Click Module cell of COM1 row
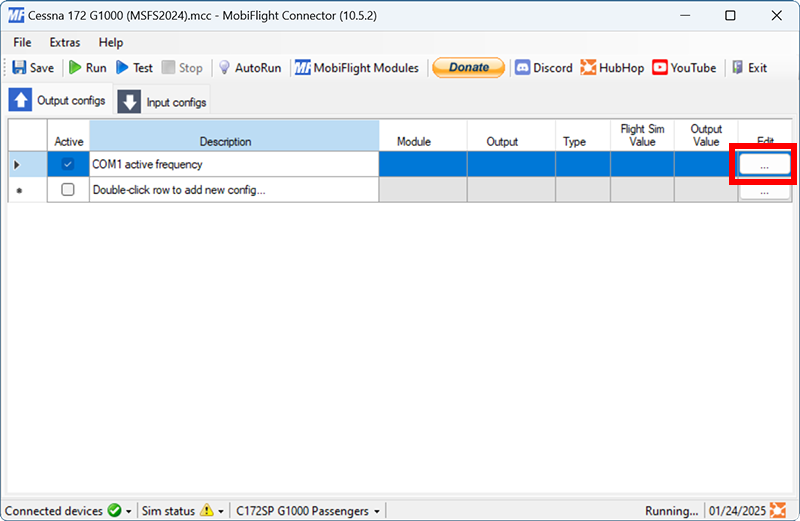The image size is (800, 521). click(x=423, y=164)
